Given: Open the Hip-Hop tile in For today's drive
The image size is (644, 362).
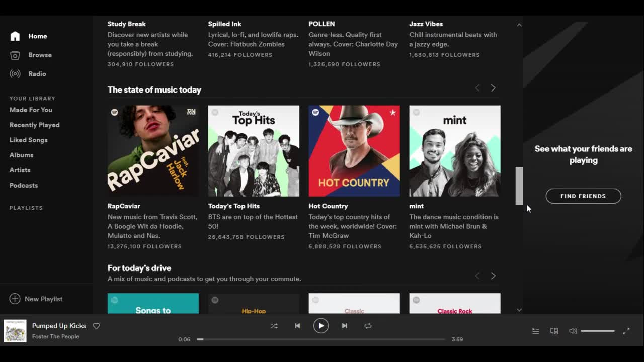Looking at the screenshot, I should pyautogui.click(x=254, y=304).
